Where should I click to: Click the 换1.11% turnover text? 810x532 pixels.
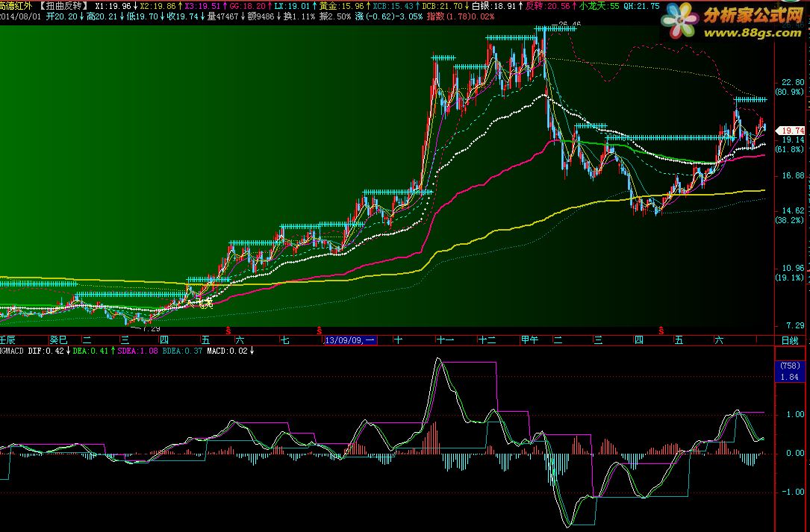point(299,16)
